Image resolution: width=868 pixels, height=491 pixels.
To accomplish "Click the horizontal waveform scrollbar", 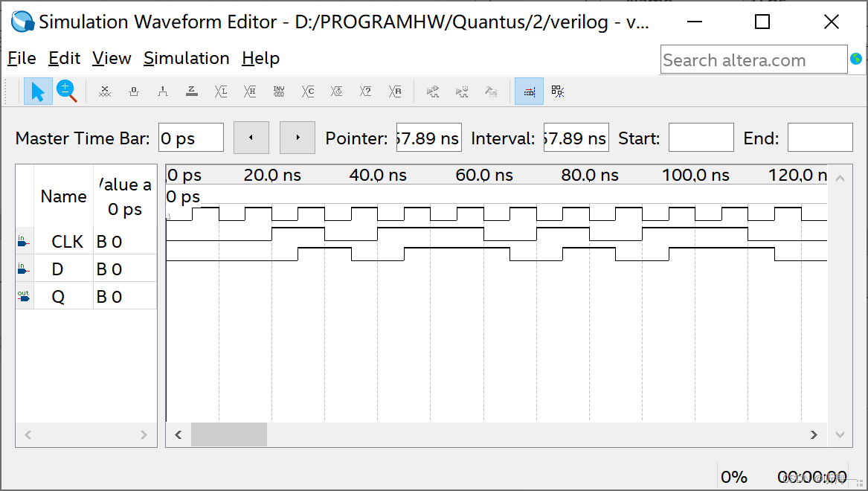I will [228, 434].
